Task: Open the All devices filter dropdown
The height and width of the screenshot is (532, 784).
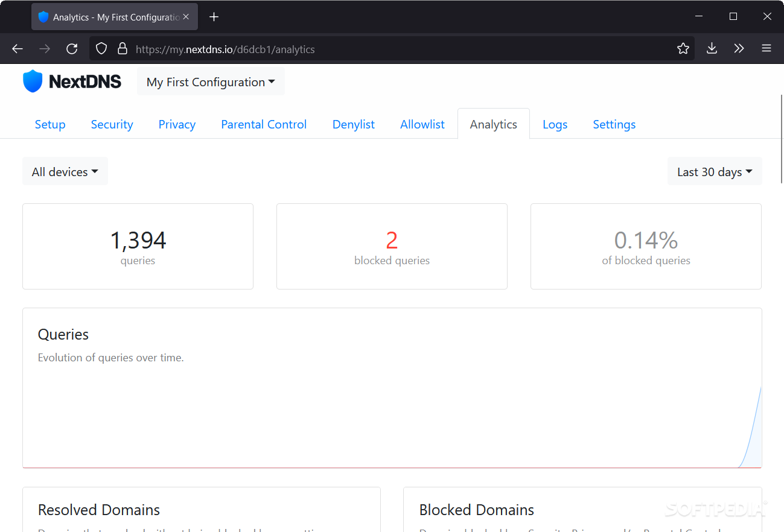Action: point(65,172)
